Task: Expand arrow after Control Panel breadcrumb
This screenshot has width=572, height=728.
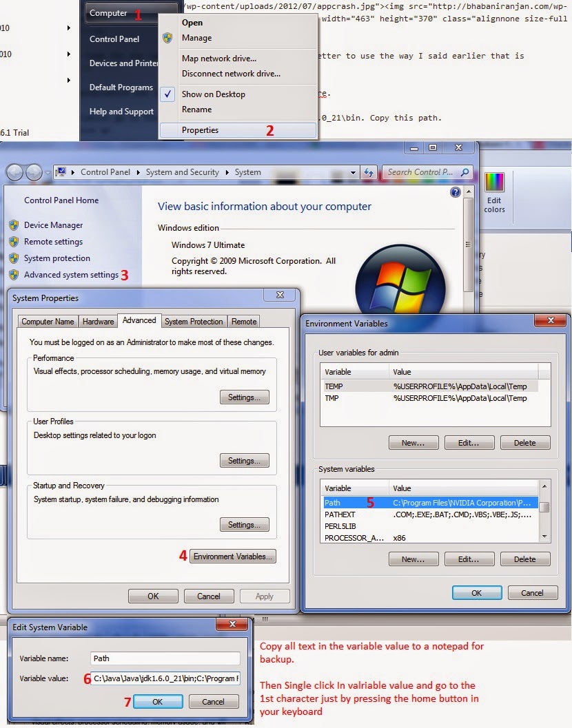Action: pyautogui.click(x=138, y=172)
